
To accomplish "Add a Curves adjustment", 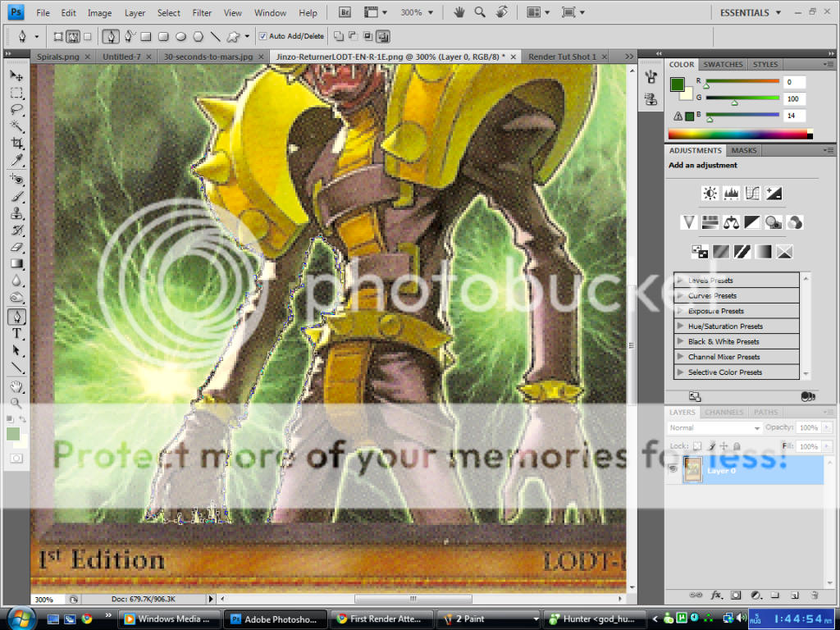I will (x=751, y=193).
